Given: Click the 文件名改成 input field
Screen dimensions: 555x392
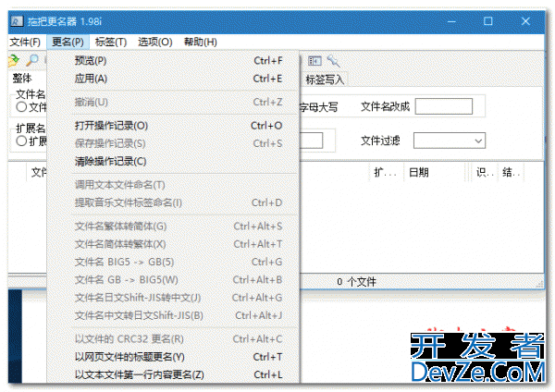Looking at the screenshot, I should coord(443,106).
